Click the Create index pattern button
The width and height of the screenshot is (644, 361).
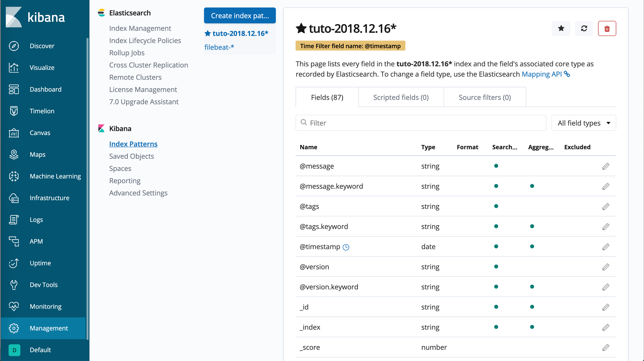239,16
